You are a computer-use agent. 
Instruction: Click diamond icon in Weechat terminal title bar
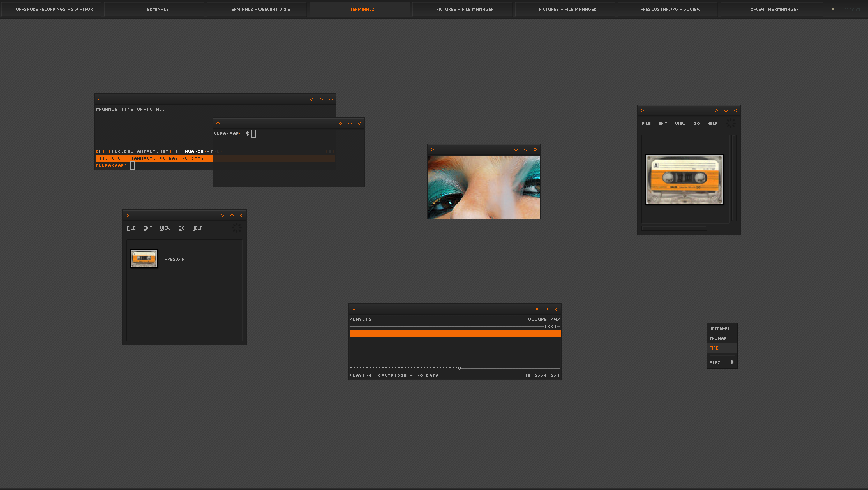coord(311,99)
